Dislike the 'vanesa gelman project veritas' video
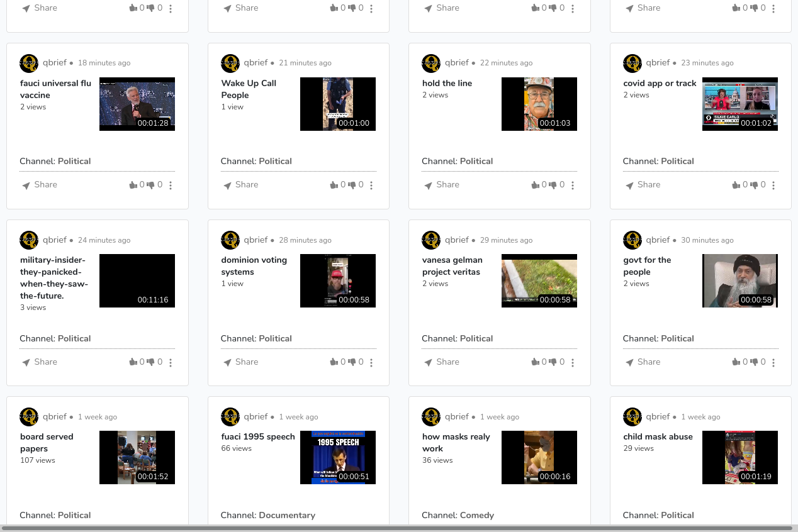 (x=553, y=362)
